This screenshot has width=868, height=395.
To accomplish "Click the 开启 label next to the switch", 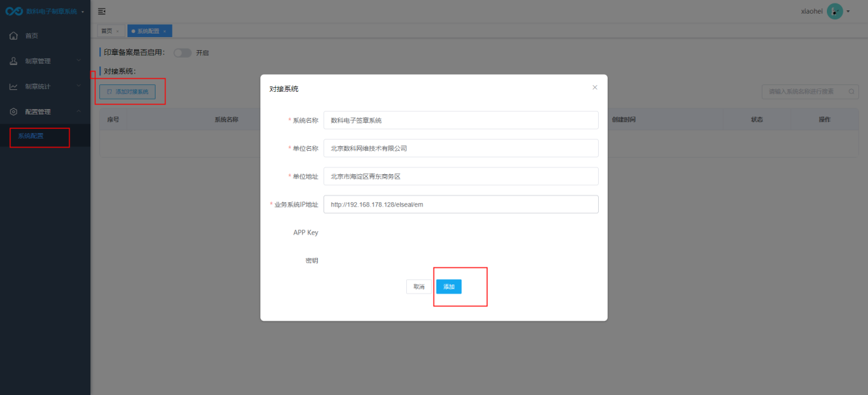I will point(202,53).
